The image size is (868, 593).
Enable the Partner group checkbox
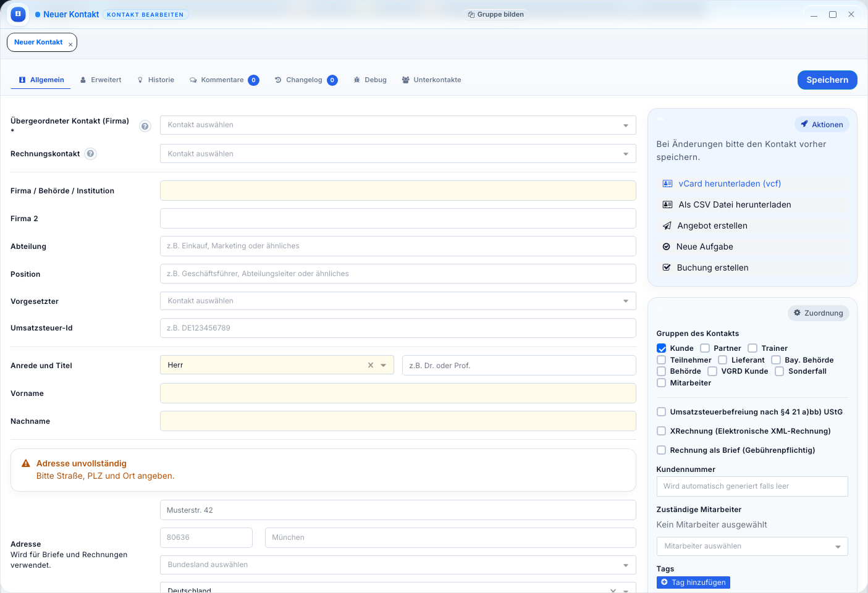click(x=705, y=348)
